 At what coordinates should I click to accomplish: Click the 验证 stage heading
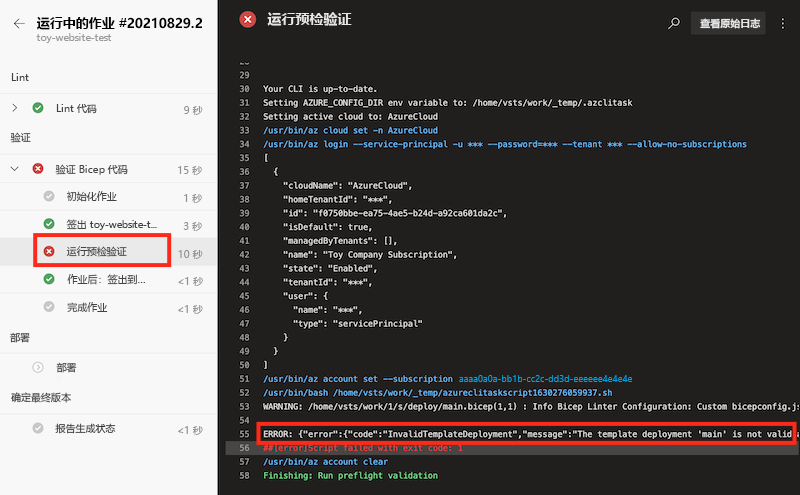(x=20, y=138)
